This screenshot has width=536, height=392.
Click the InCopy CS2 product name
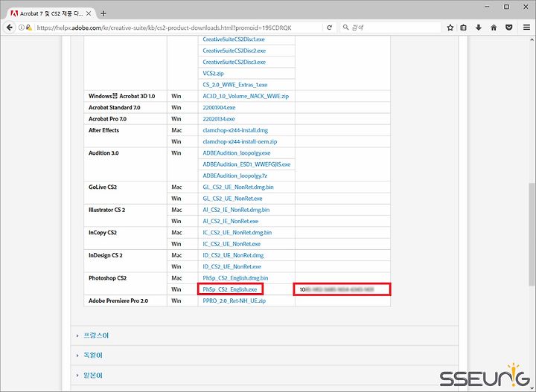pyautogui.click(x=103, y=233)
